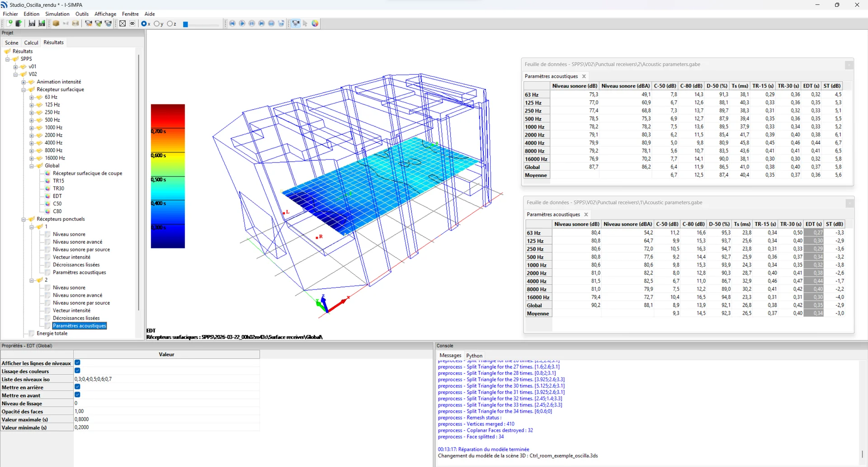This screenshot has height=467, width=868.
Task: Switch to the Calcul tab
Action: pos(31,43)
